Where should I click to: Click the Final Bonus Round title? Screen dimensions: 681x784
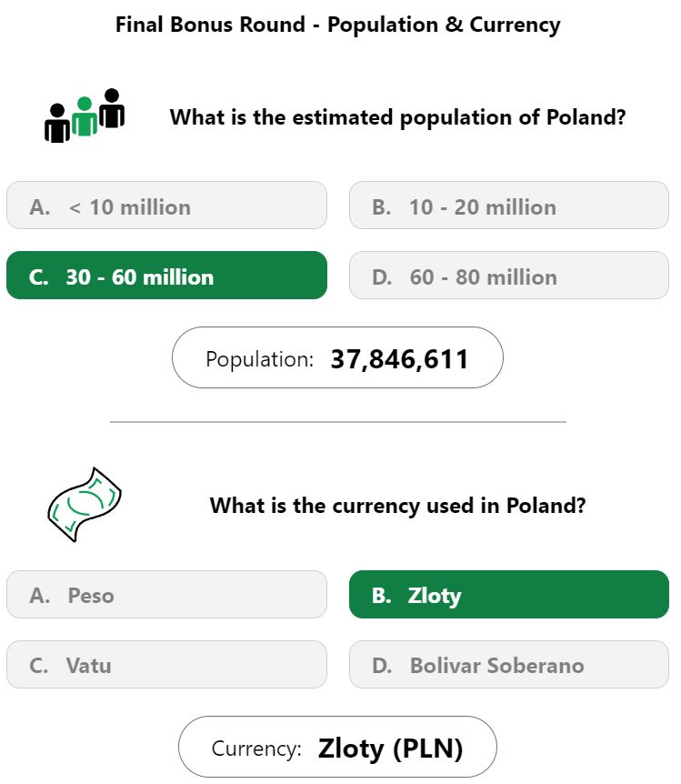pyautogui.click(x=338, y=25)
